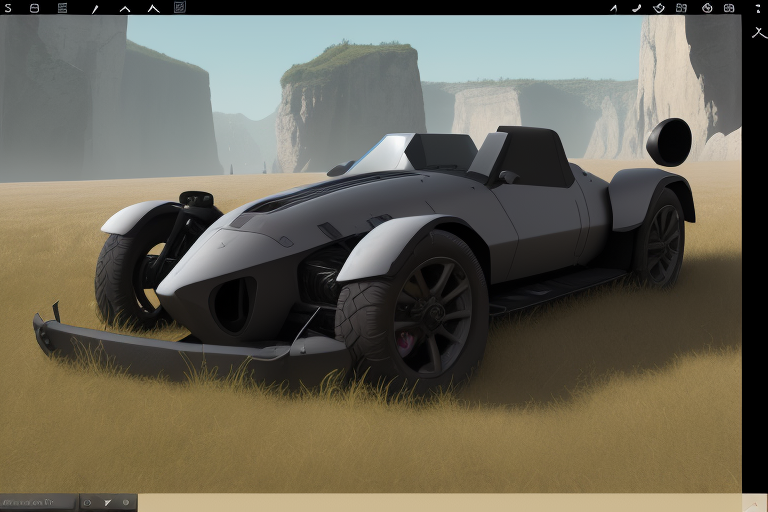Click the first upward chevron in top bar
The width and height of the screenshot is (768, 512).
tap(125, 8)
